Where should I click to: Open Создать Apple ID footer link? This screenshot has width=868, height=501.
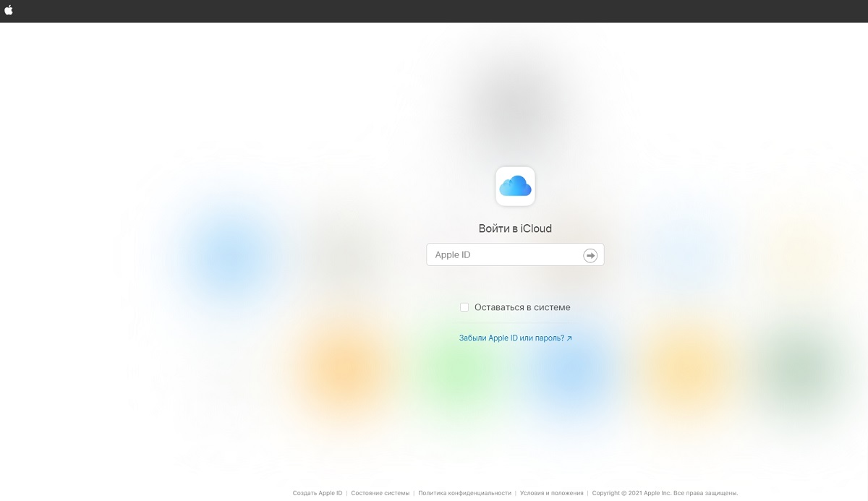(318, 493)
